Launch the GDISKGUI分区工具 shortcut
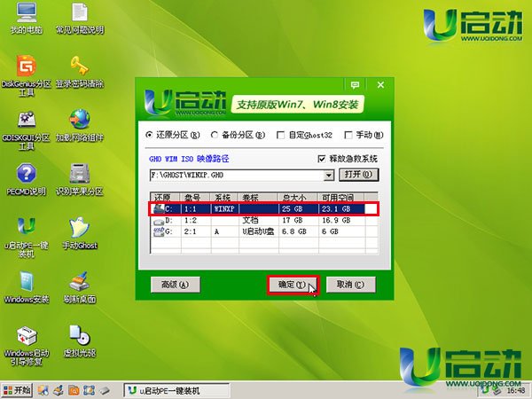 click(x=27, y=121)
